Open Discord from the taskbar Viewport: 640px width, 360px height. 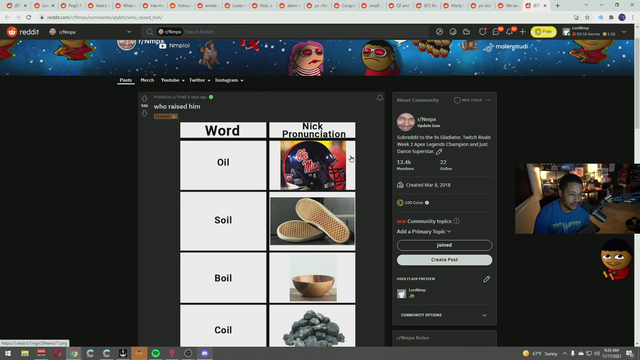[x=204, y=353]
